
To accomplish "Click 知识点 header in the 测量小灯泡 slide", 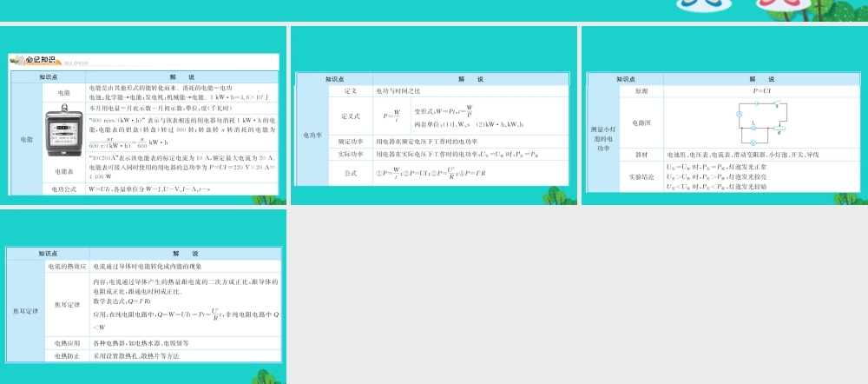I will (x=626, y=79).
